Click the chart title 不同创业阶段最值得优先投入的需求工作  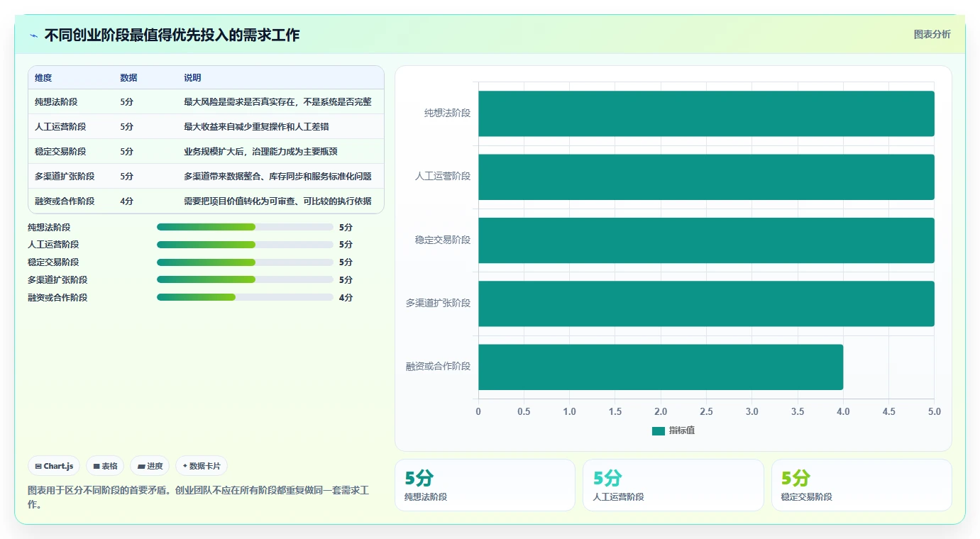[x=172, y=35]
